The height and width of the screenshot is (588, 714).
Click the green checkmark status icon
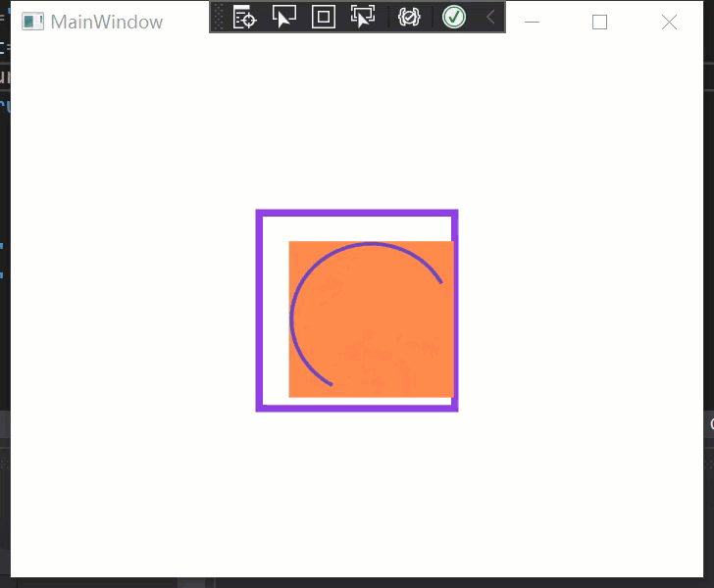(454, 17)
